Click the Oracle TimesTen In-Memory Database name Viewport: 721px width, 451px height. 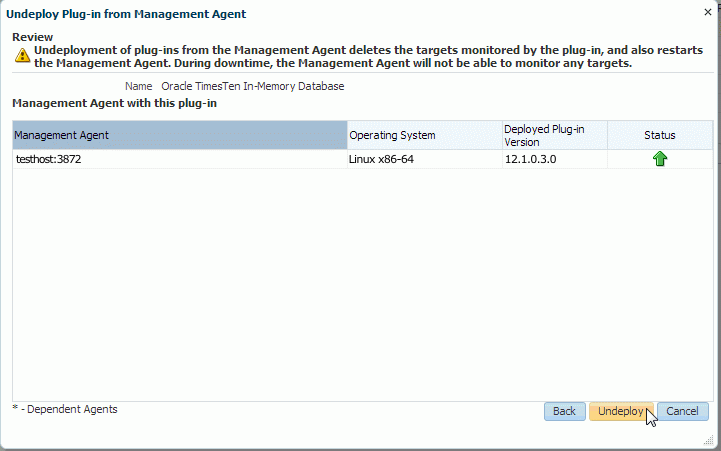[252, 86]
